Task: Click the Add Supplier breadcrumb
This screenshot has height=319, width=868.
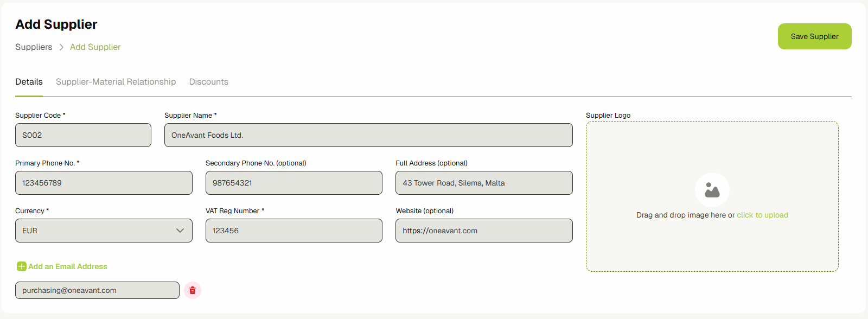Action: click(95, 47)
